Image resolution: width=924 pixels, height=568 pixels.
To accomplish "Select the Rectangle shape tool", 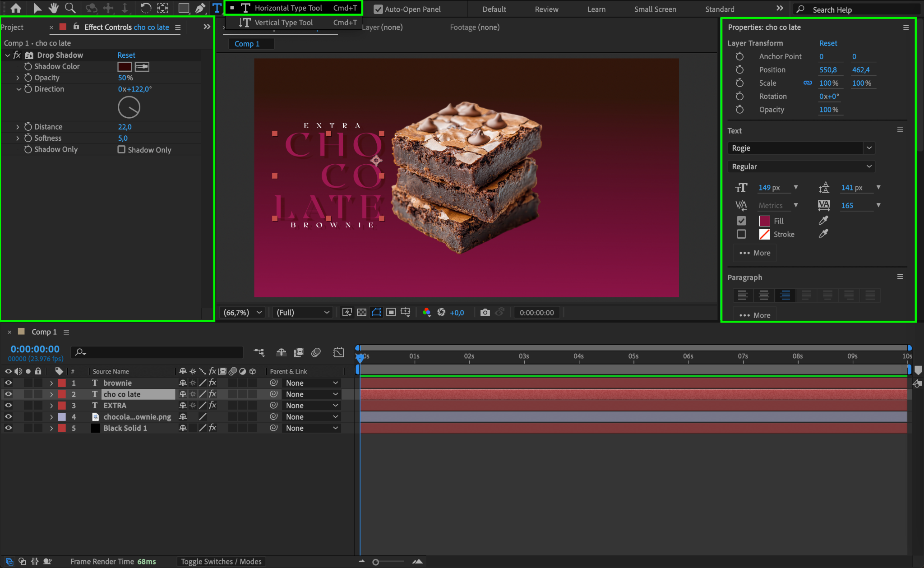I will tap(184, 8).
